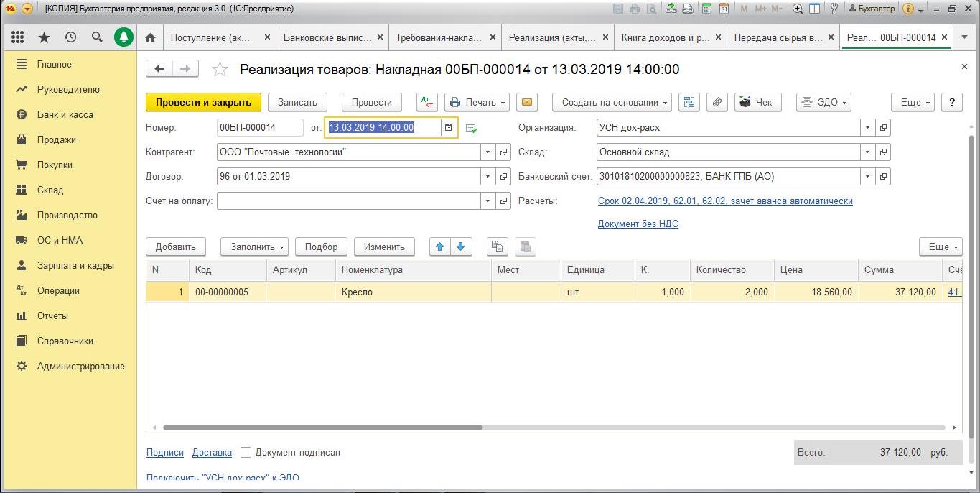Open the Договор card with the open button
Viewport: 980px width, 493px height.
point(504,177)
